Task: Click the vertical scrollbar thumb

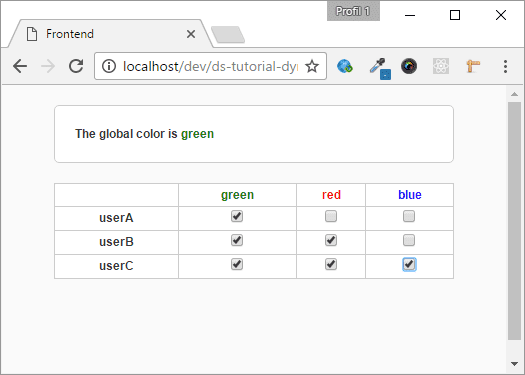Action: pos(515,221)
